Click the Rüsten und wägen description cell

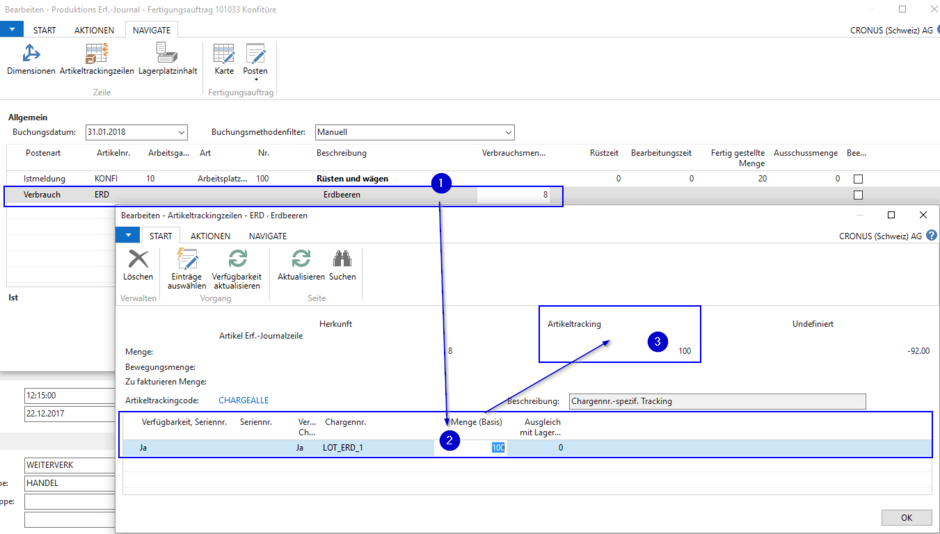[352, 179]
